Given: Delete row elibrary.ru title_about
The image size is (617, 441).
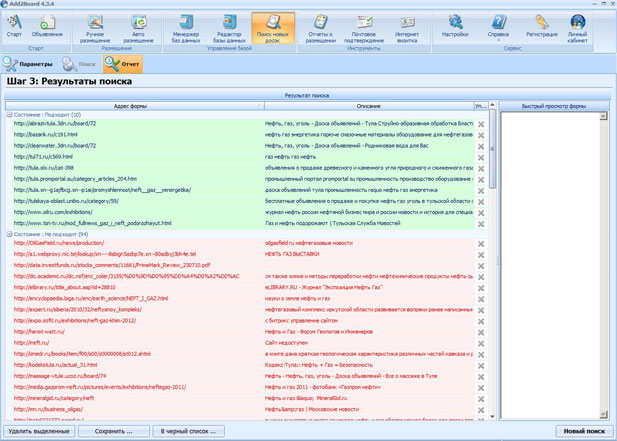Looking at the screenshot, I should click(481, 288).
